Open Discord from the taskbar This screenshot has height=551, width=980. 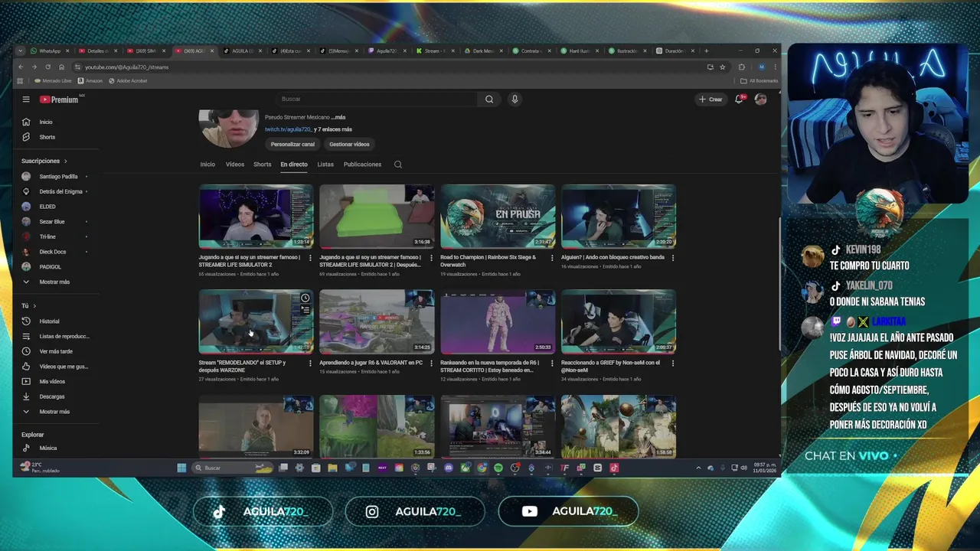click(x=449, y=468)
